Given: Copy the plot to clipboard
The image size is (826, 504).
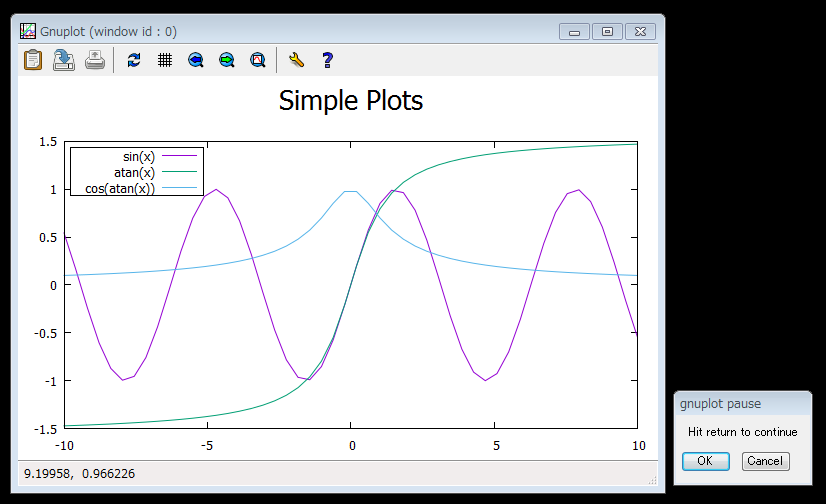Looking at the screenshot, I should point(33,60).
